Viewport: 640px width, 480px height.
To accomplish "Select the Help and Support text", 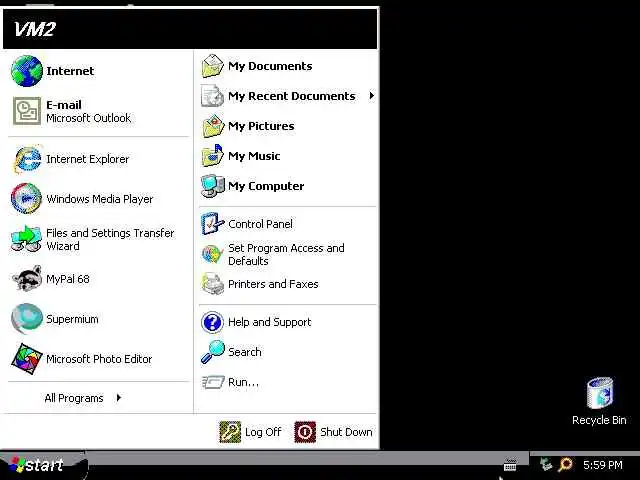I will coord(269,322).
